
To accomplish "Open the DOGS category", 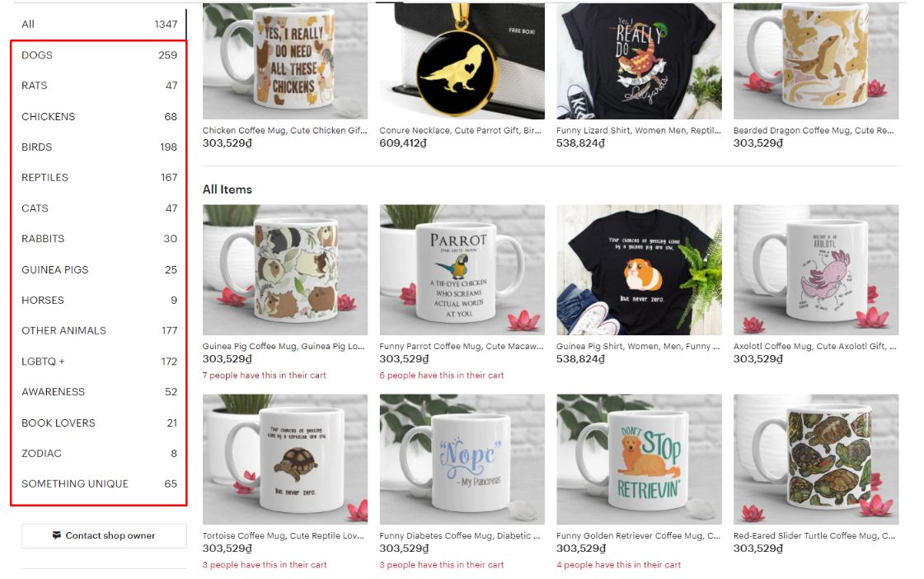I will point(99,55).
